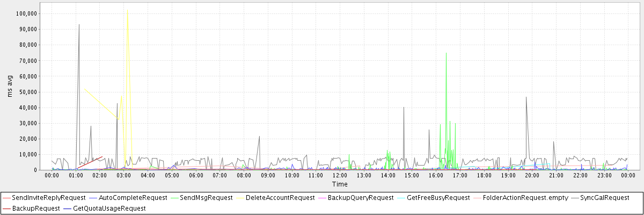Click the tall green spike peak near 16:30
Viewport: 644px width, 215px height.
pyautogui.click(x=446, y=53)
